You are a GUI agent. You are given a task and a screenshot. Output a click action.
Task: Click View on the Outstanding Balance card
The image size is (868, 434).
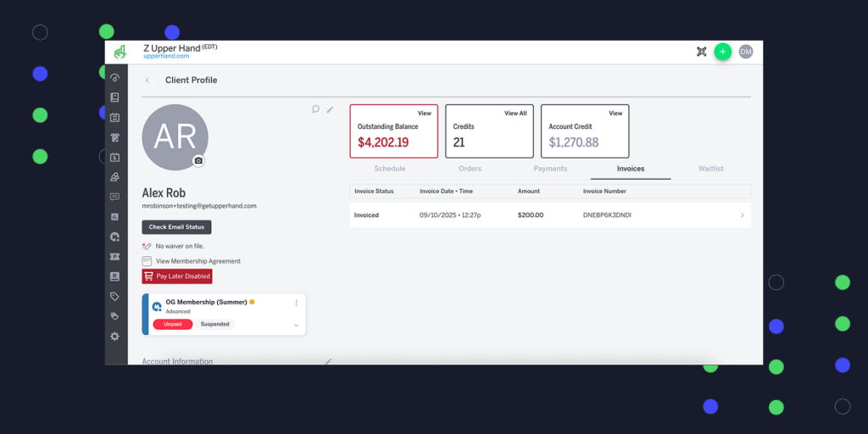point(424,114)
